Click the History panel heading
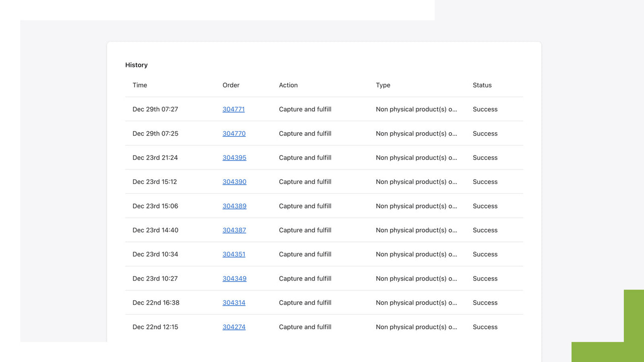 coord(136,65)
